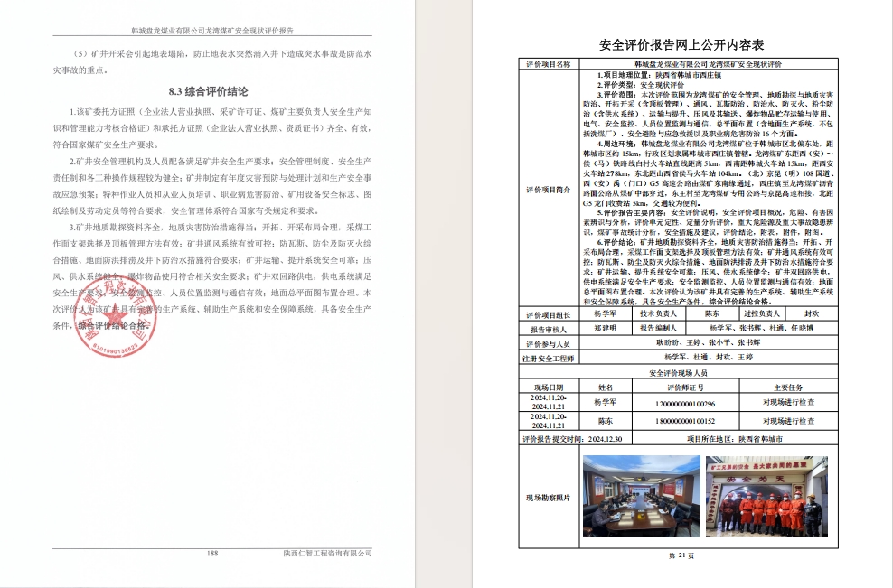Select the line "1.项目地理位置：陕西省韩城市西庄镇"

[659, 75]
